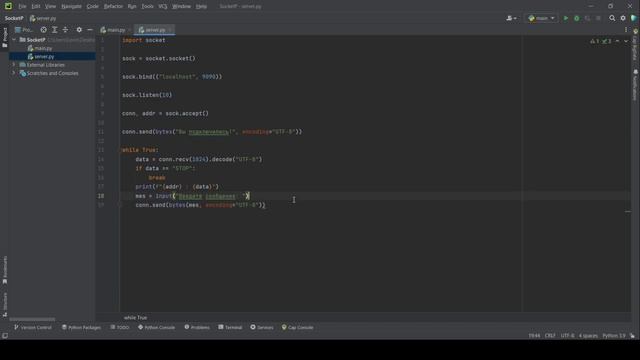Open the VCS menu
Screen dimensions: 640x360
[x=162, y=6]
